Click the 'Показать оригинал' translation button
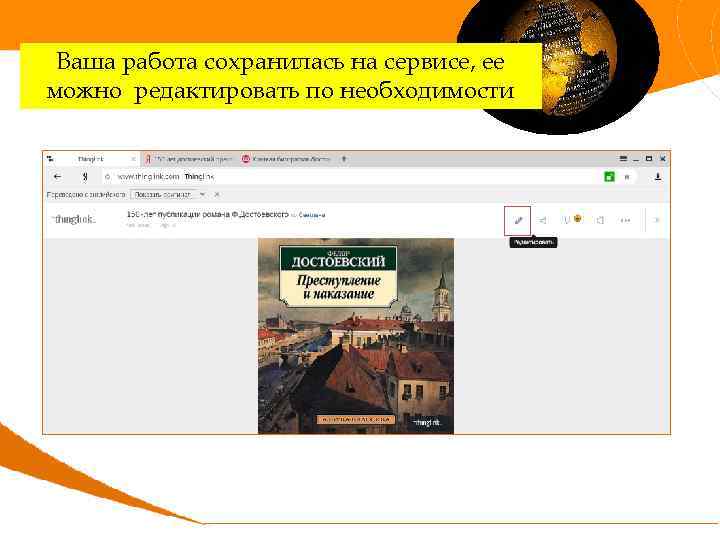 point(162,195)
